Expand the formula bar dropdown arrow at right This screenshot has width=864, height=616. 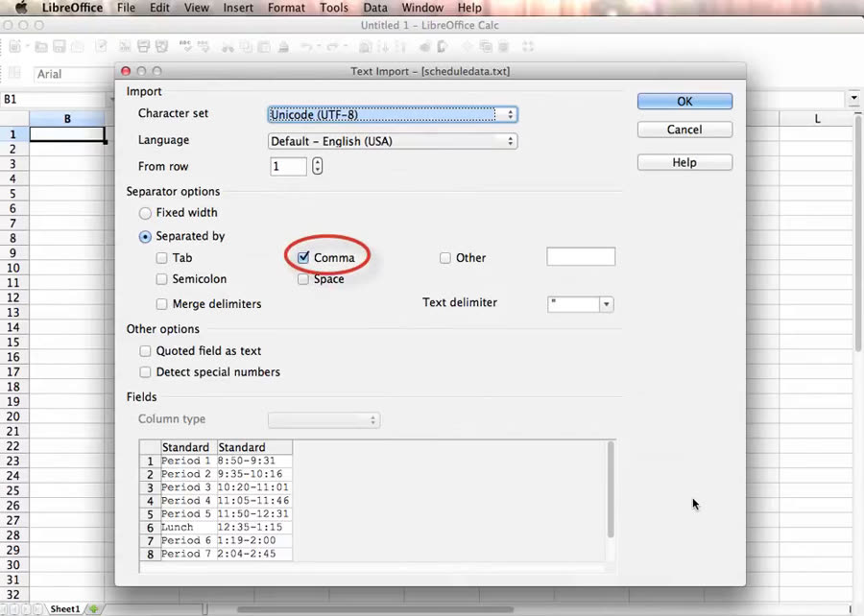(853, 99)
